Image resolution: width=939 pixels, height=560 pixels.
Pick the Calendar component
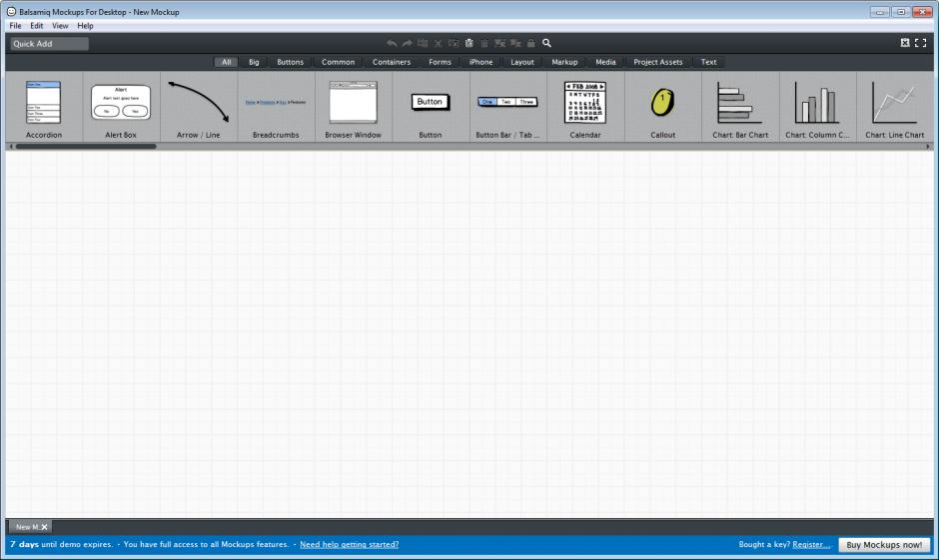click(x=585, y=108)
